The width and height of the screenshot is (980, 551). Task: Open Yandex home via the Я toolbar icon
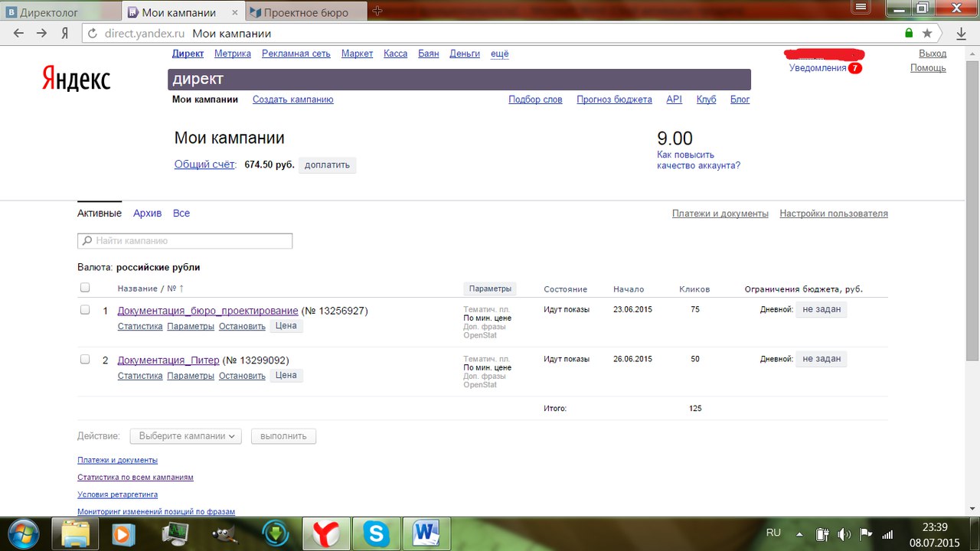point(66,34)
